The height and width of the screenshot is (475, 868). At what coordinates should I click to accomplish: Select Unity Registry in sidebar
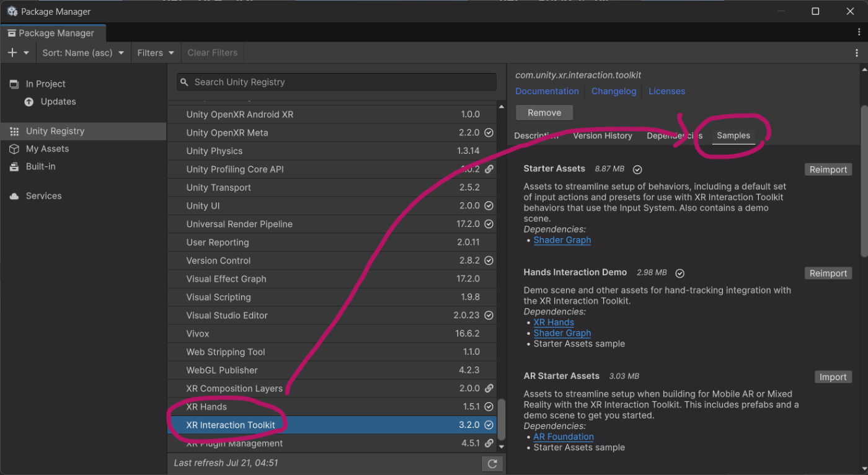point(83,131)
